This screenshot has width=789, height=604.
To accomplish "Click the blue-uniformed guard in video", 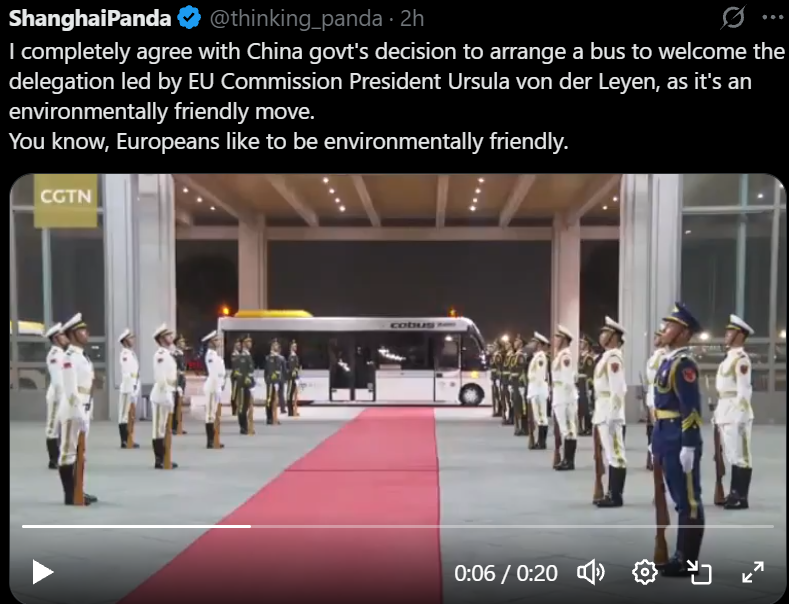I will [678, 433].
